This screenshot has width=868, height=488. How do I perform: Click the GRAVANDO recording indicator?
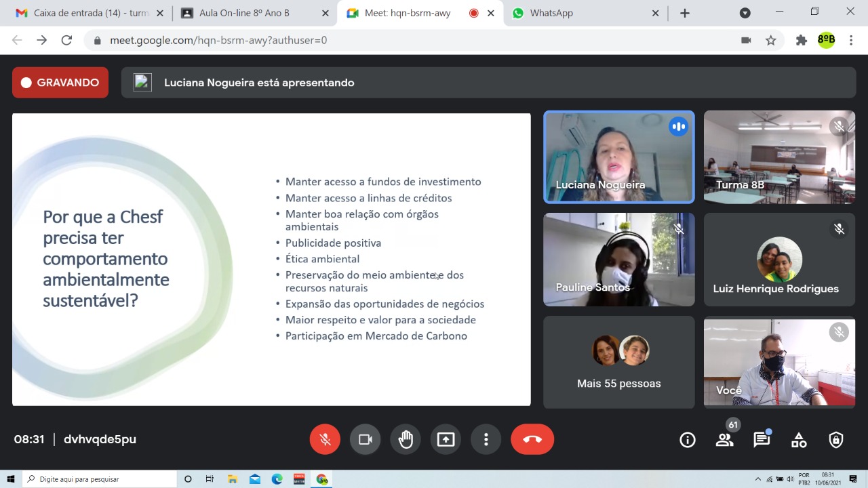[60, 83]
